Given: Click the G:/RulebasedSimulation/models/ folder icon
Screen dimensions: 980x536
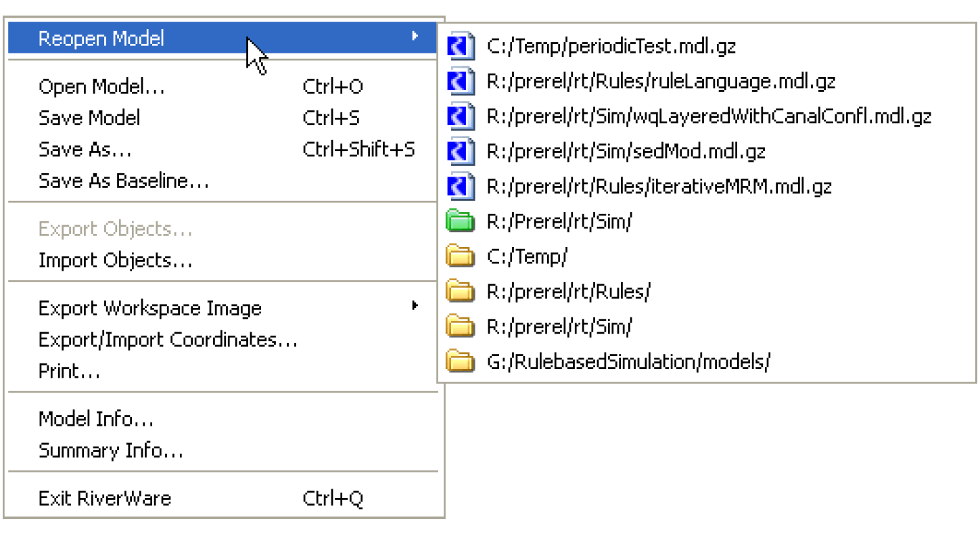Looking at the screenshot, I should pos(461,361).
